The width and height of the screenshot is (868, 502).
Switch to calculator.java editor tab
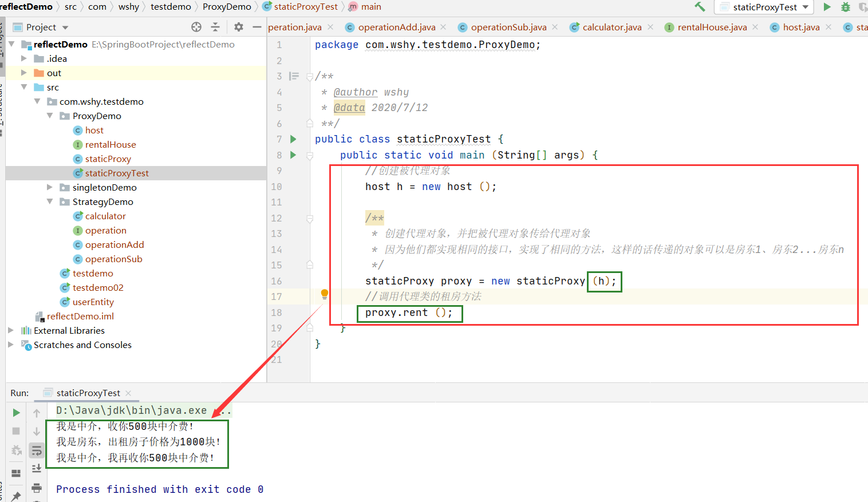click(611, 27)
